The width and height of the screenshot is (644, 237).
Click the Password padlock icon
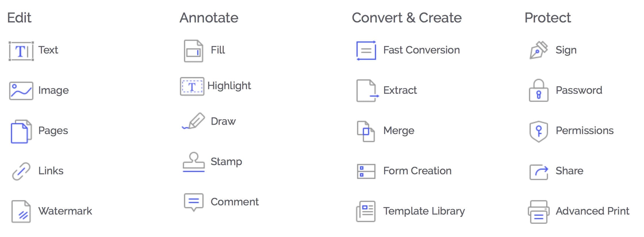(538, 90)
